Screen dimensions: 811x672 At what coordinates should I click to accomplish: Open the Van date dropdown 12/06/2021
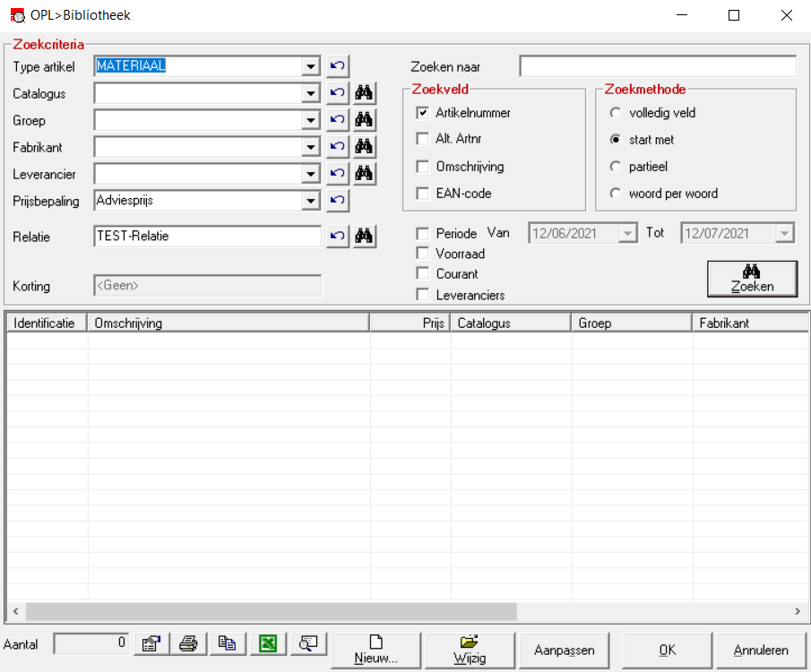[627, 233]
